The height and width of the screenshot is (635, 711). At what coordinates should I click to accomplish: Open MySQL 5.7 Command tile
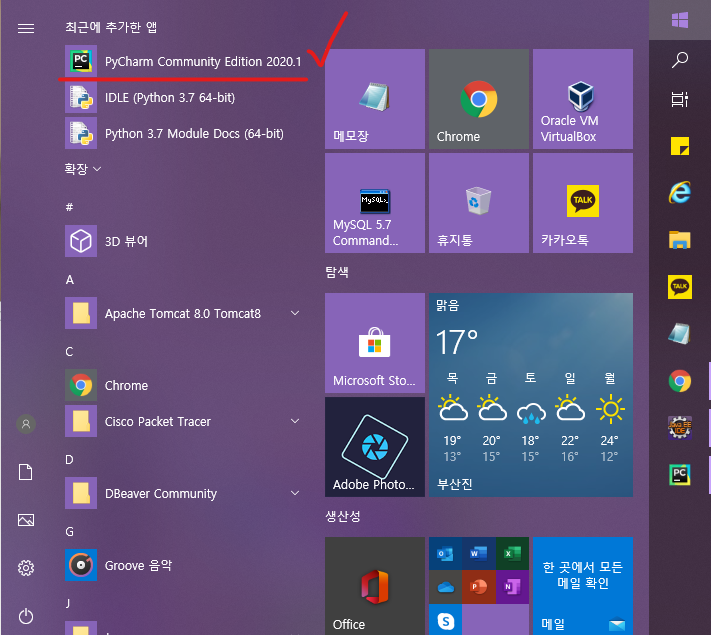[375, 203]
